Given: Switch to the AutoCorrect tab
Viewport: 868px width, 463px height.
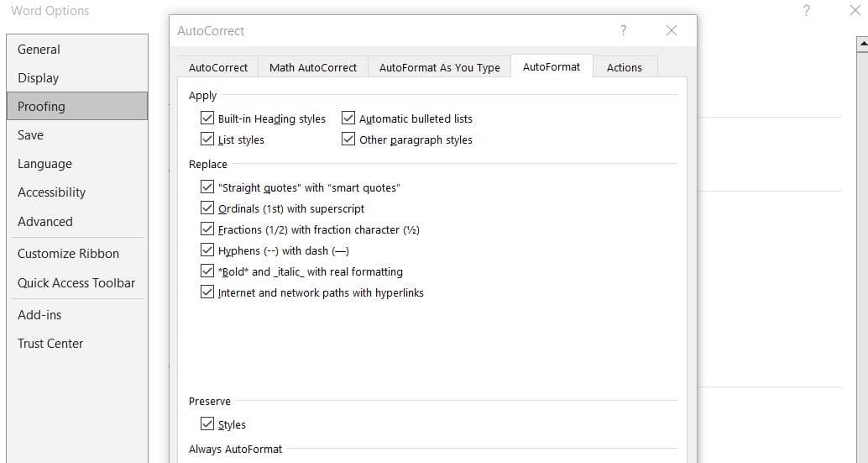Looking at the screenshot, I should click(x=218, y=67).
